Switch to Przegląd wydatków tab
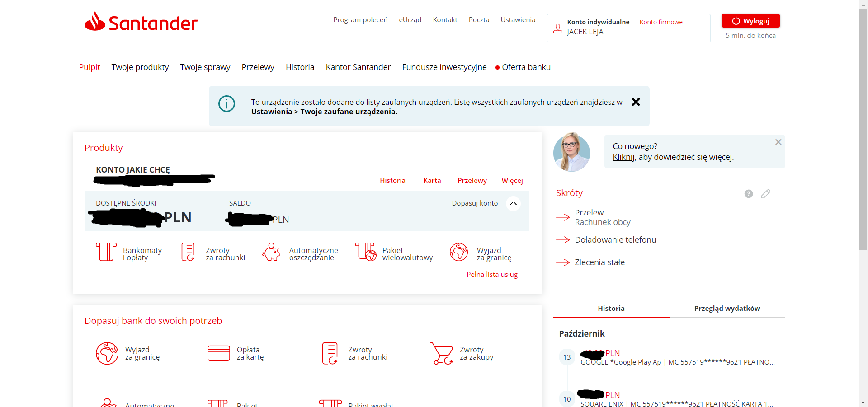 click(727, 309)
